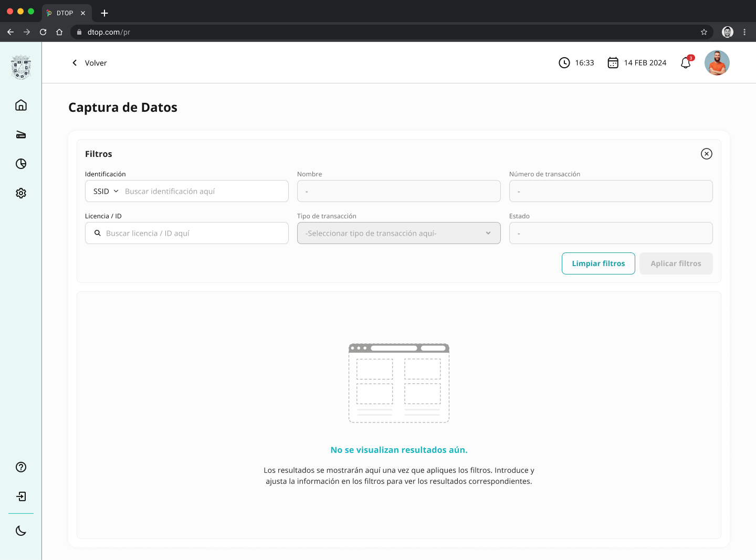The height and width of the screenshot is (560, 756).
Task: Open the pie chart reports icon
Action: click(21, 164)
